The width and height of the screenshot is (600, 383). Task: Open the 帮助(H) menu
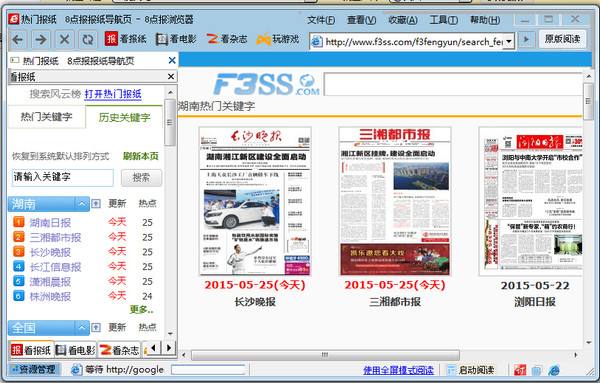485,20
